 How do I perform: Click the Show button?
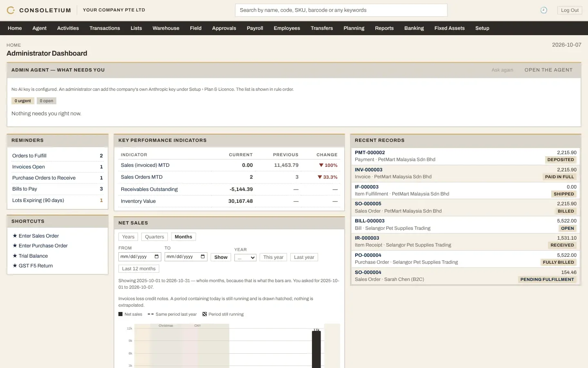tap(221, 257)
